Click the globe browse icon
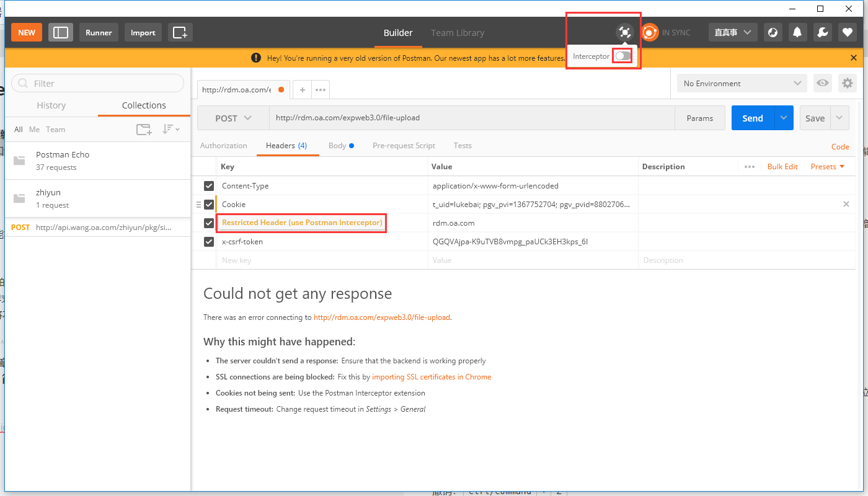This screenshot has height=496, width=868. (x=773, y=33)
